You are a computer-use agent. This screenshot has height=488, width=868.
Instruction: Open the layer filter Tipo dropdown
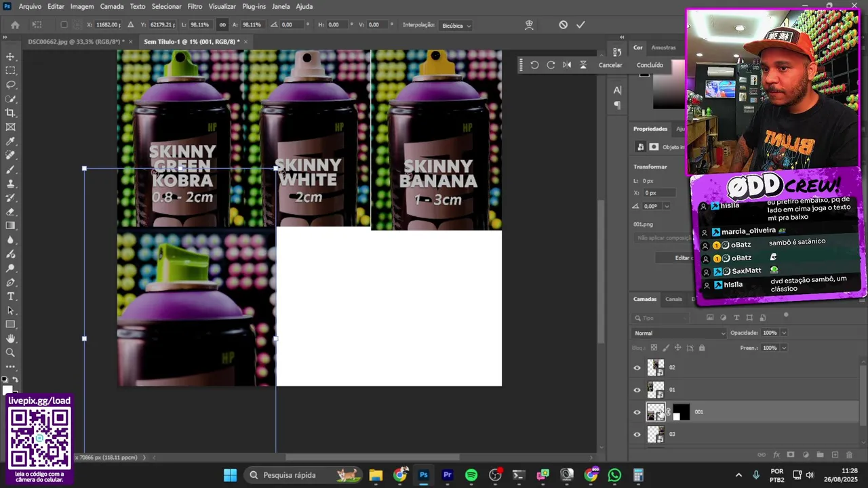[660, 318]
